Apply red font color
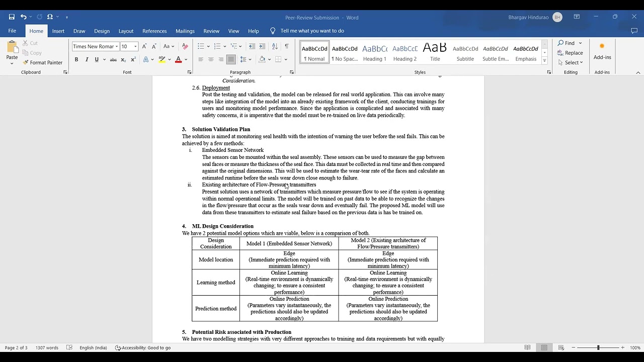This screenshot has height=362, width=644. tap(178, 59)
